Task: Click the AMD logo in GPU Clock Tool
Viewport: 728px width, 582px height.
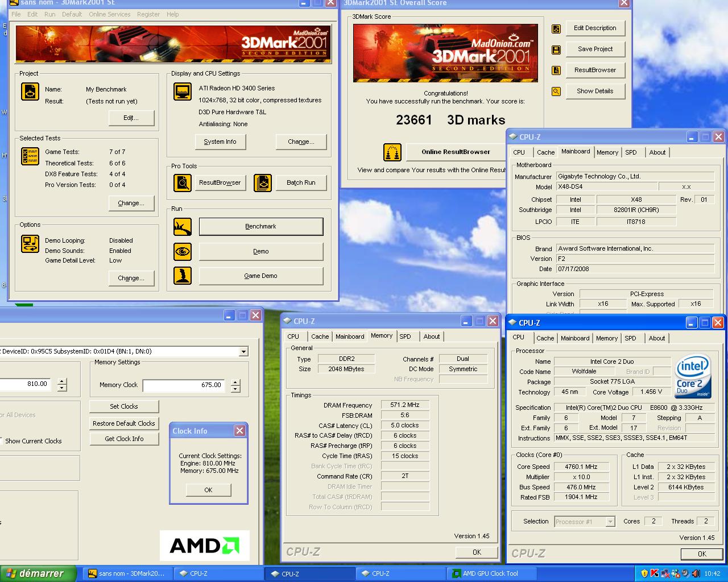Action: click(x=205, y=546)
